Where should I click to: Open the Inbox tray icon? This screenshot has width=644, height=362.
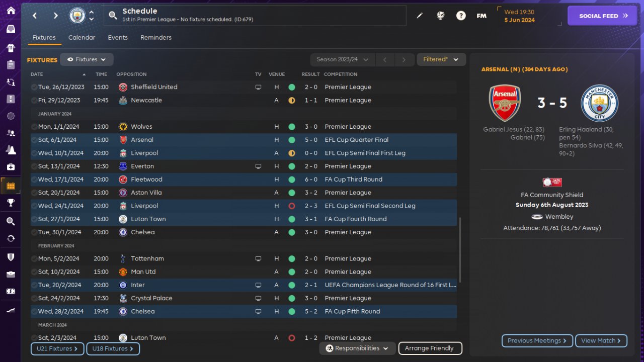pyautogui.click(x=11, y=29)
